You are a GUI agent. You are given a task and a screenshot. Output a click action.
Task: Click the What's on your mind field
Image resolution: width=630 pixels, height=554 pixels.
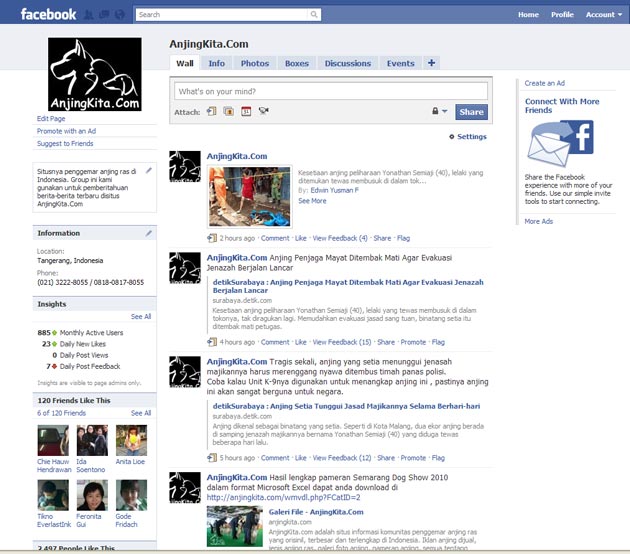coord(317,91)
